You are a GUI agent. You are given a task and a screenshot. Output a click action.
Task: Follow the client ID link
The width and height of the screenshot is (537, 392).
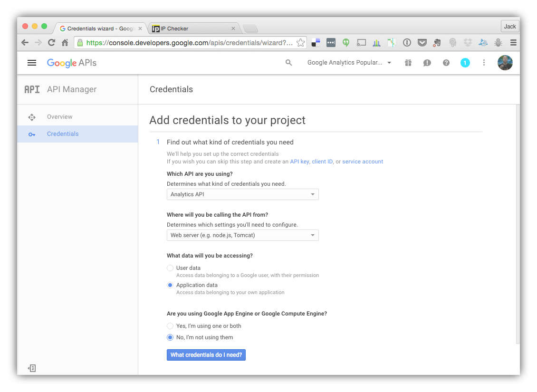coord(322,162)
